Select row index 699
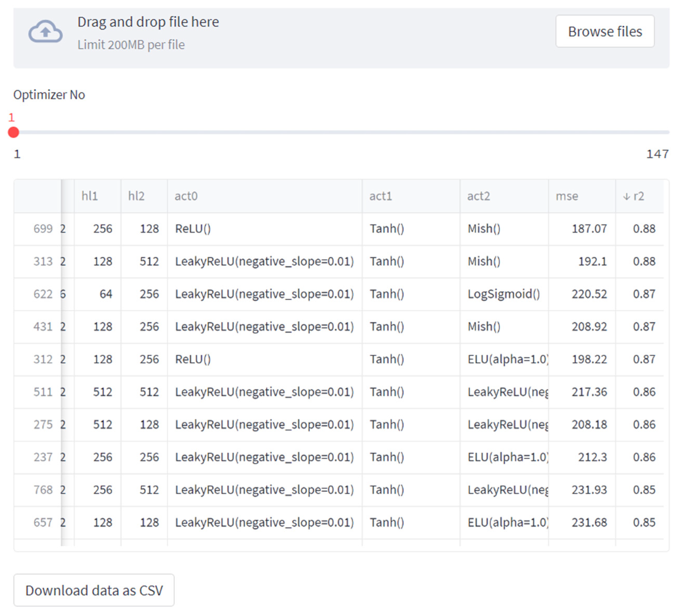Viewport: 680px width, 616px height. [x=43, y=229]
